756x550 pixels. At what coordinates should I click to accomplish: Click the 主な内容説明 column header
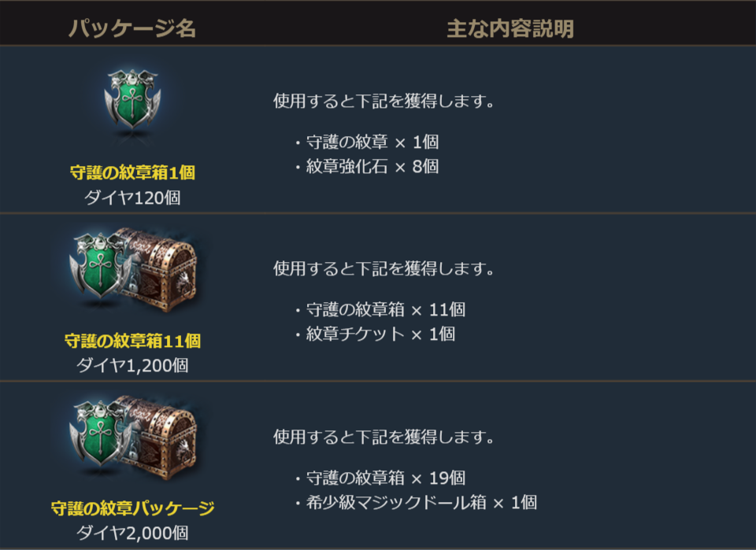[510, 29]
